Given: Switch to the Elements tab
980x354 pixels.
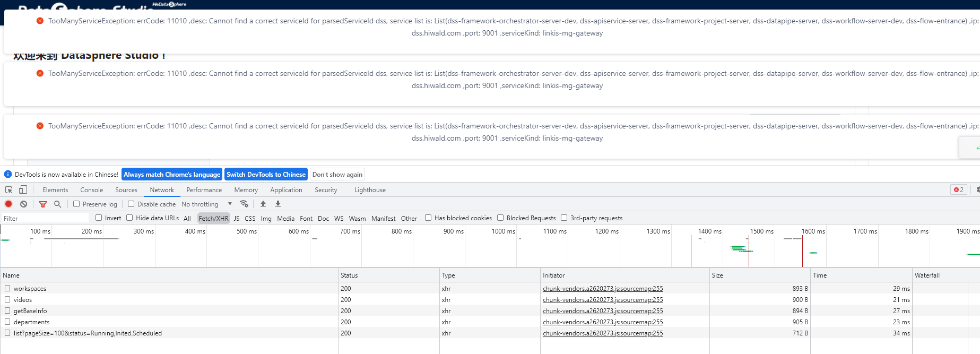Looking at the screenshot, I should 55,189.
